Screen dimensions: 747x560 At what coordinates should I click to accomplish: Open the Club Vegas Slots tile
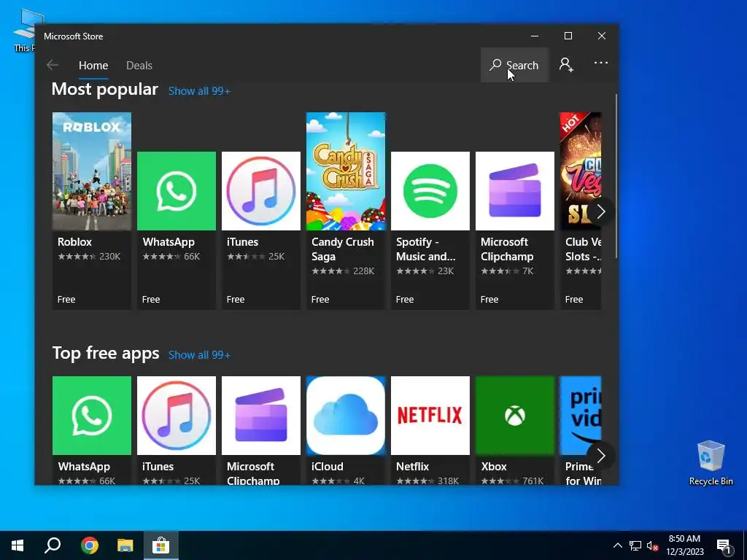coord(580,211)
